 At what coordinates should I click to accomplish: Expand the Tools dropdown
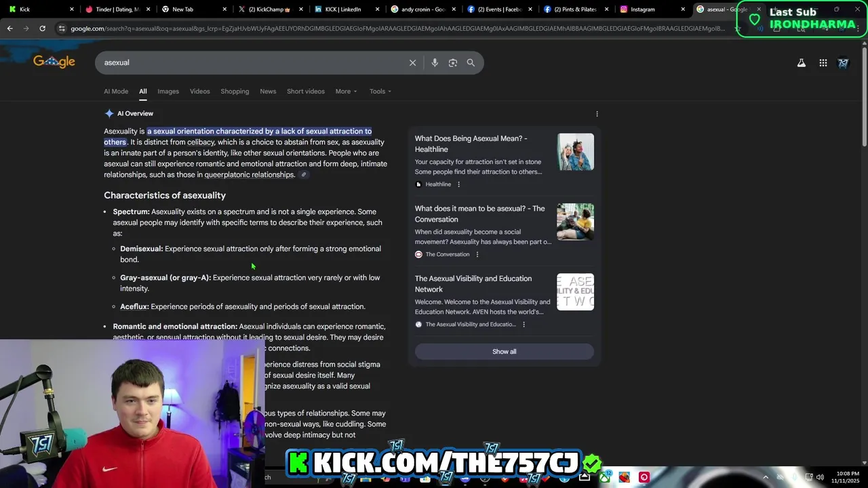click(x=380, y=91)
